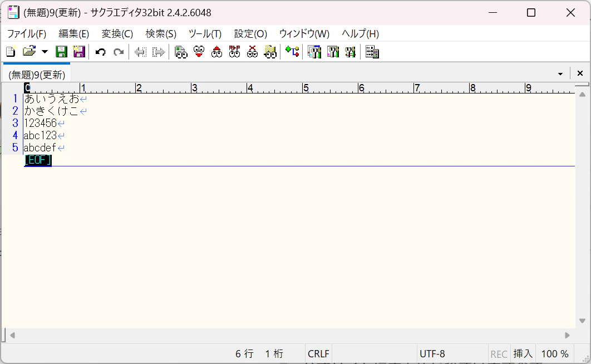Find previous match with up-arrow binoculars
Viewport: 591px width, 364px height.
[216, 52]
